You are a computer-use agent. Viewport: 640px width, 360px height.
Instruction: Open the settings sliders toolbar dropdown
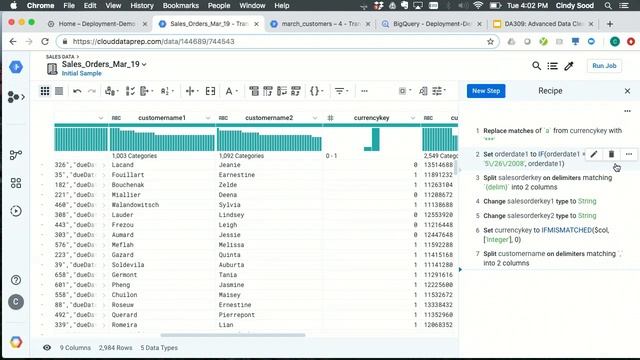tap(439, 91)
